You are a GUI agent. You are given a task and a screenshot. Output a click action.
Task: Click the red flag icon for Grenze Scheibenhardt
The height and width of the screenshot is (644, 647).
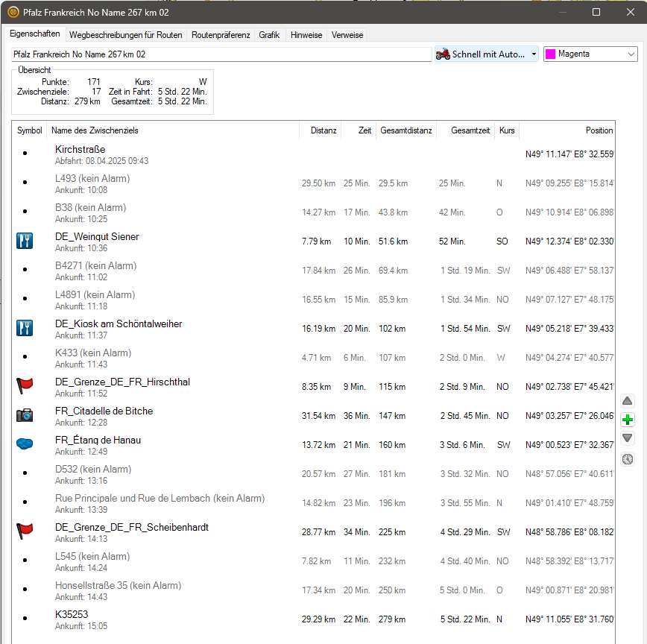[25, 531]
